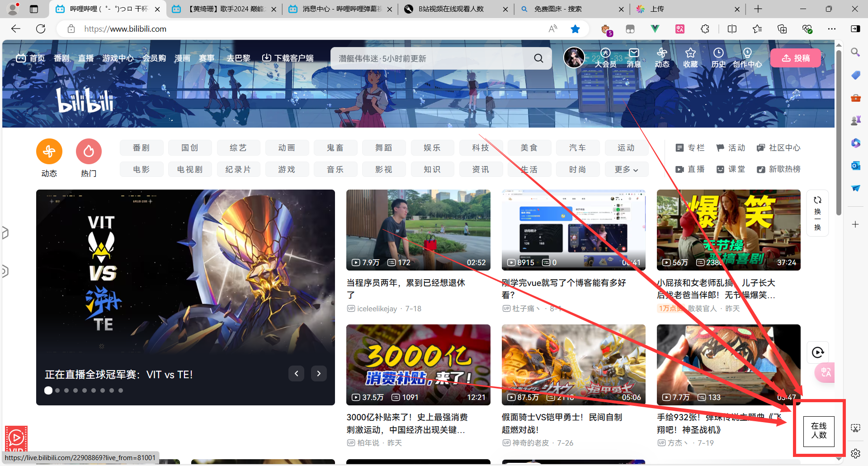Open browser collections icon
The width and height of the screenshot is (868, 466).
(782, 29)
